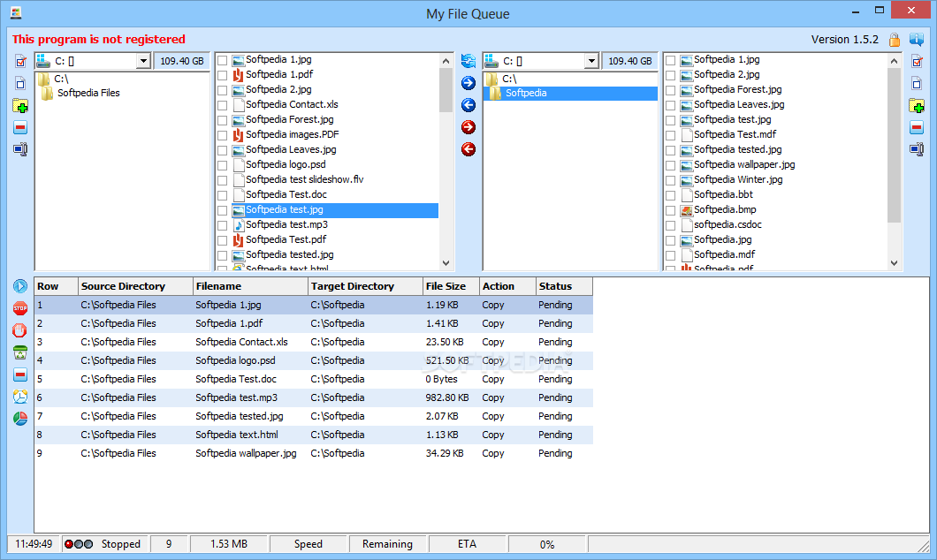Viewport: 937px width, 560px height.
Task: Click the down arrow of right file list scrollbar
Action: point(894,262)
